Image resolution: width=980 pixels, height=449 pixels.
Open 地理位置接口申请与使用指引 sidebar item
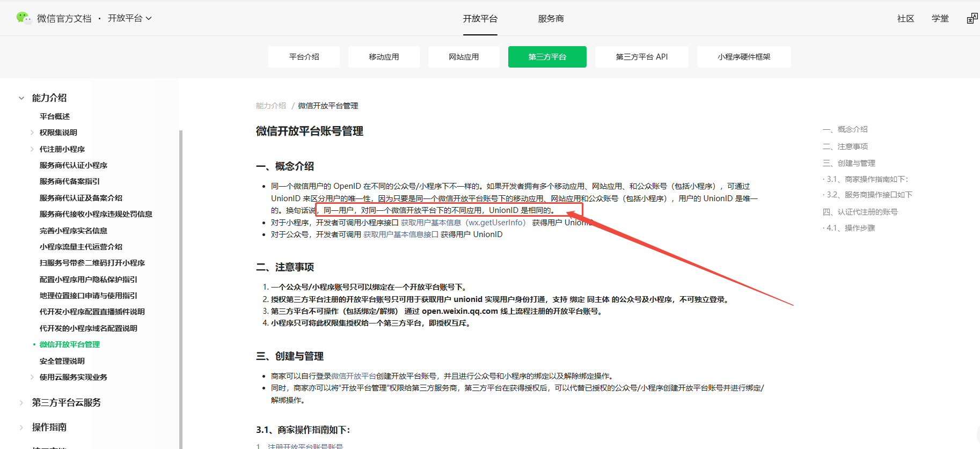pos(89,296)
